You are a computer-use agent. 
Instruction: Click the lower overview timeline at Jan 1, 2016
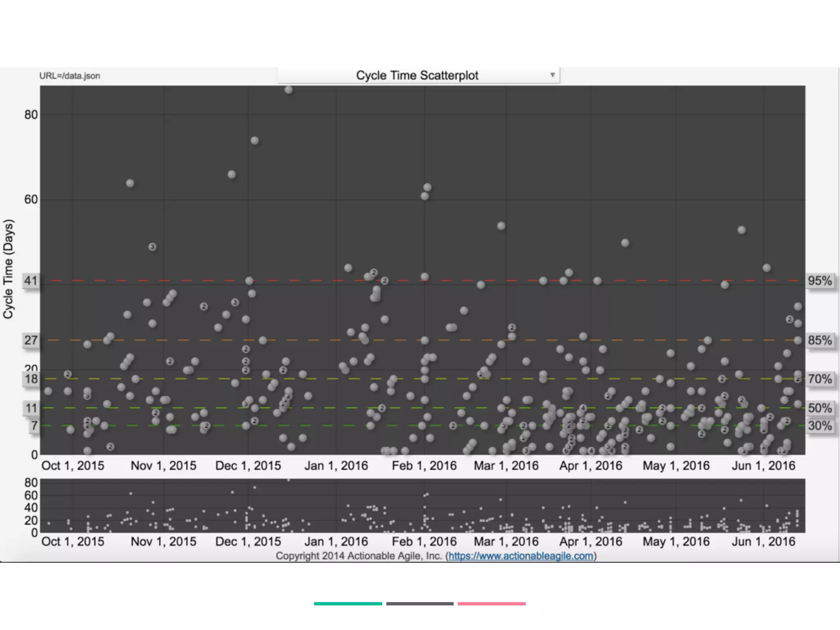point(336,507)
